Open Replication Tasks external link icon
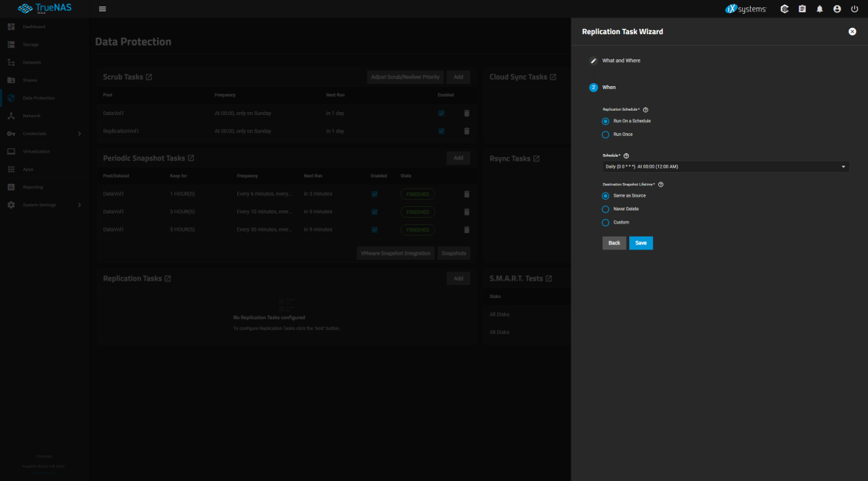 click(x=168, y=278)
